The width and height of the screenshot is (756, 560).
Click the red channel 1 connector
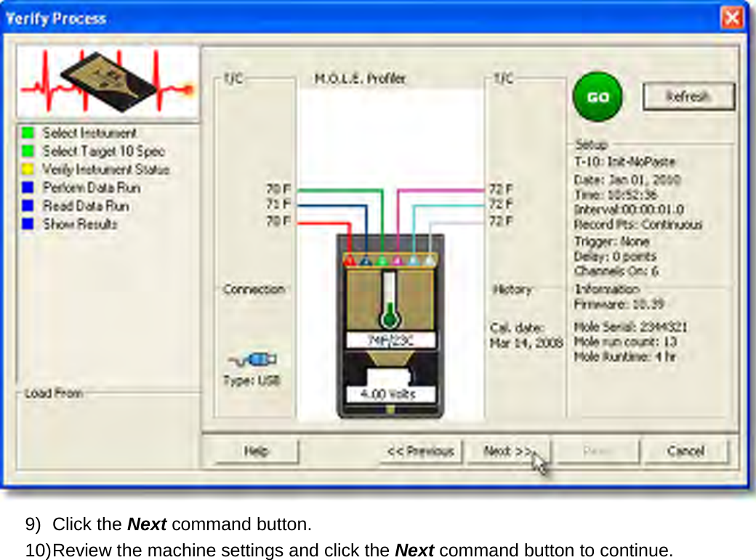tap(350, 261)
